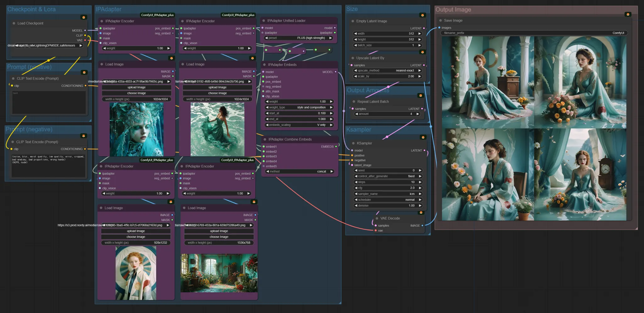Image resolution: width=644 pixels, height=313 pixels.
Task: Click the fox badge icon above KSampler node
Action: [423, 137]
